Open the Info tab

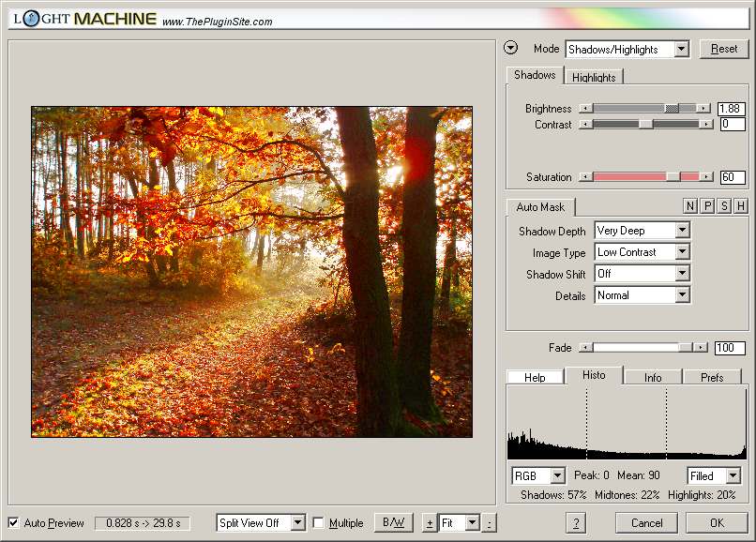(653, 377)
